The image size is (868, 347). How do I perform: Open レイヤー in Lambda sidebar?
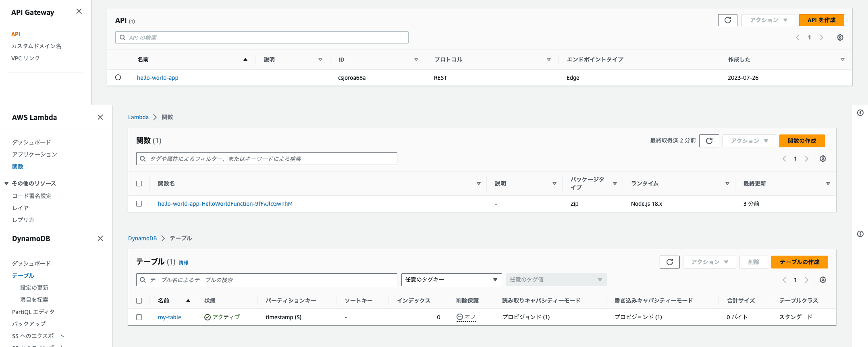23,208
